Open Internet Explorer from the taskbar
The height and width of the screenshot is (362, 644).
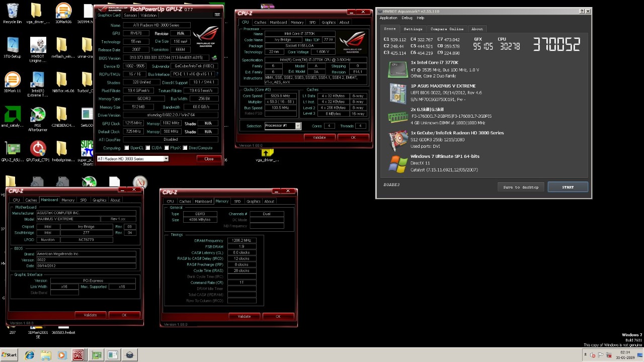tap(30, 355)
